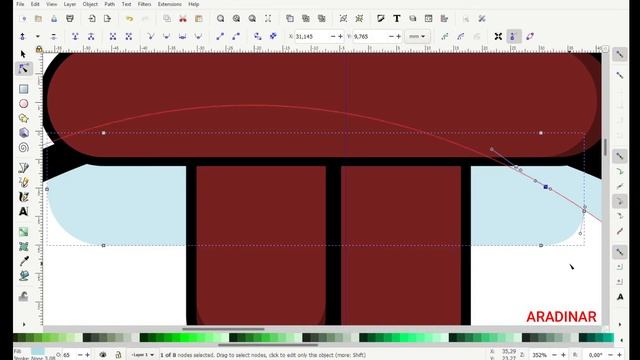
Task: Open insert node dropdown arrow
Action: (38, 36)
